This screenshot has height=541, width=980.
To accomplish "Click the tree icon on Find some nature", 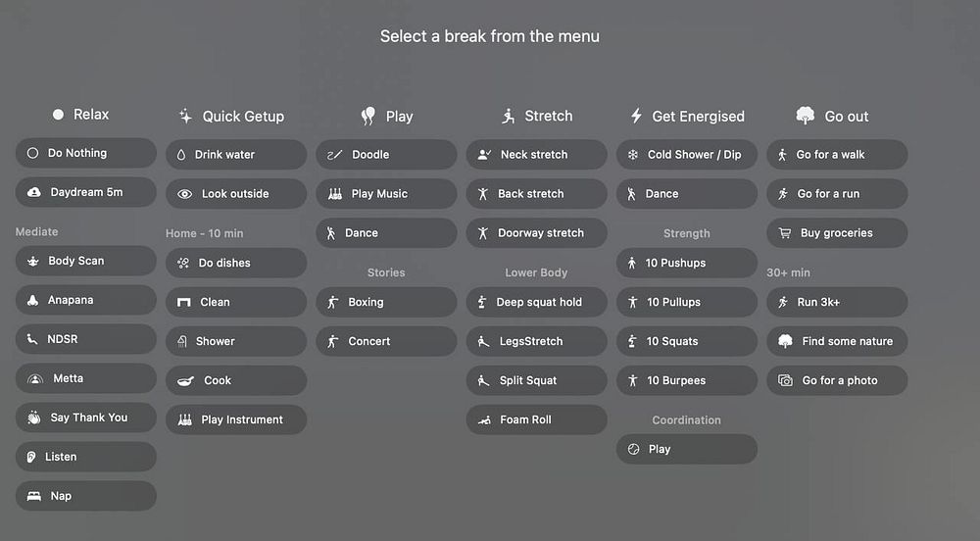I will 785,341.
